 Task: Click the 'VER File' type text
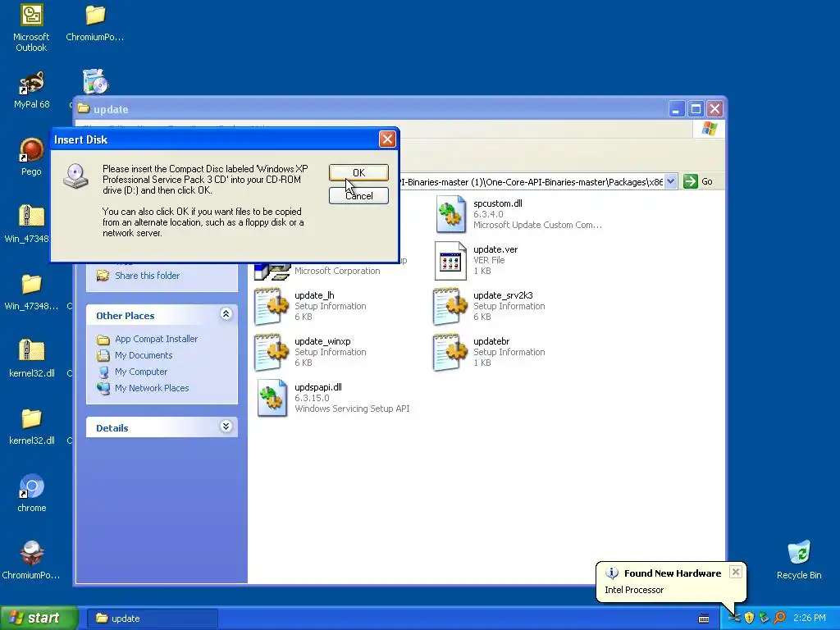point(489,260)
